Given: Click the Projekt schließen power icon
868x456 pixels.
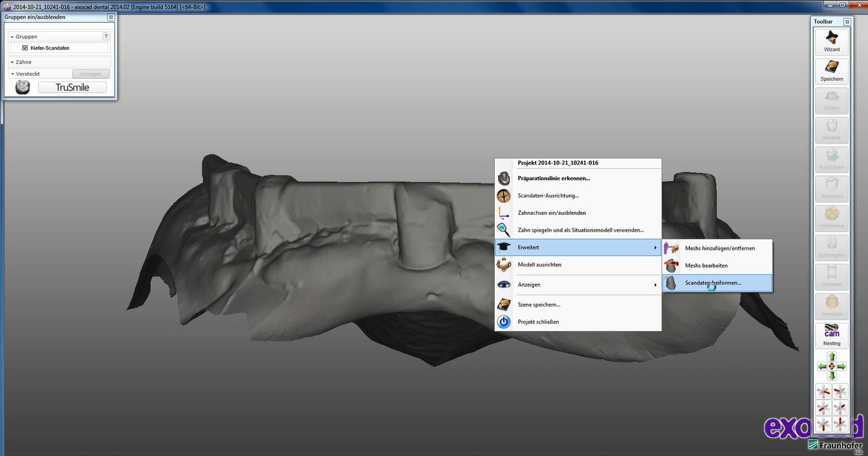Looking at the screenshot, I should click(x=504, y=321).
